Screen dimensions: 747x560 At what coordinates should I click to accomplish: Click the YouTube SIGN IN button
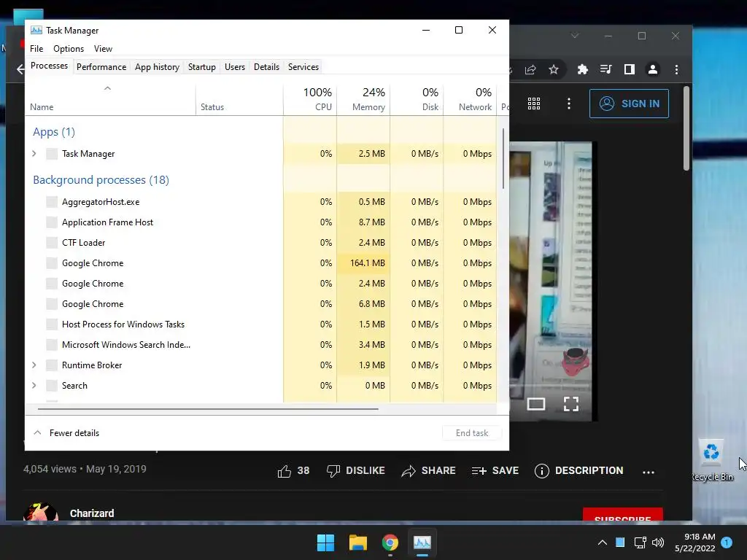click(629, 104)
